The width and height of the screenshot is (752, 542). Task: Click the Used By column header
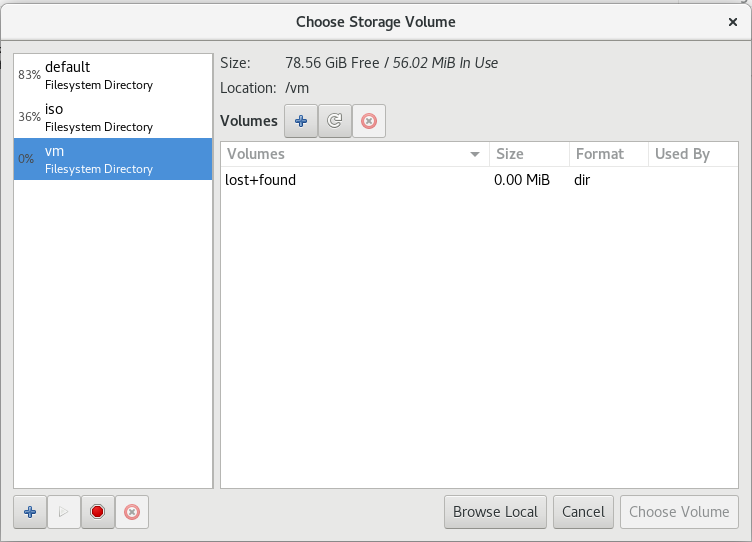(692, 154)
